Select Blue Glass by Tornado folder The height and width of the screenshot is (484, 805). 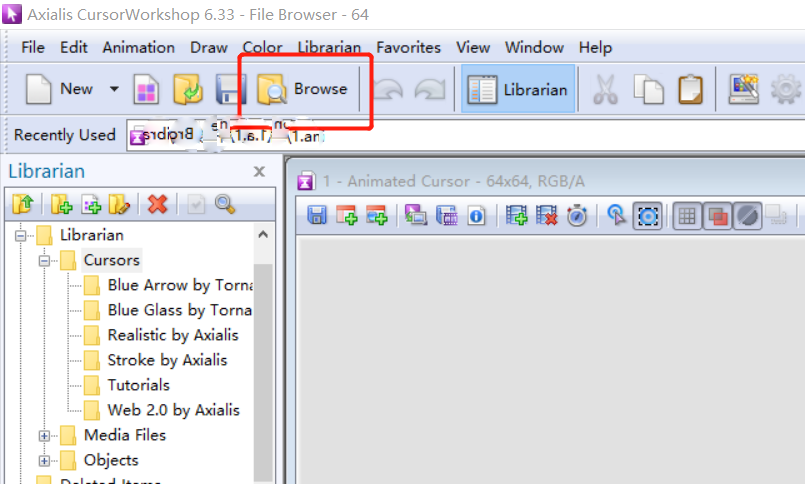(x=180, y=310)
